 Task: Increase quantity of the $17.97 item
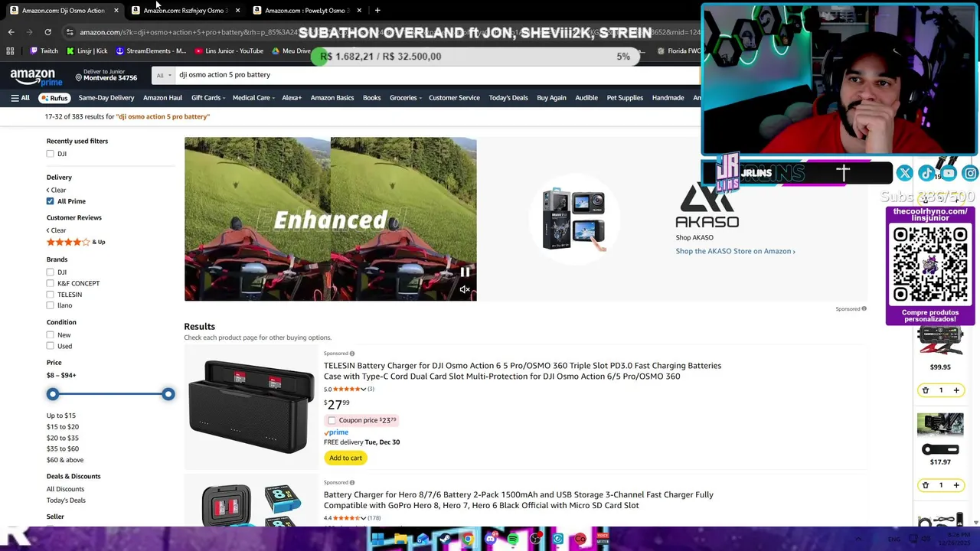(x=956, y=485)
